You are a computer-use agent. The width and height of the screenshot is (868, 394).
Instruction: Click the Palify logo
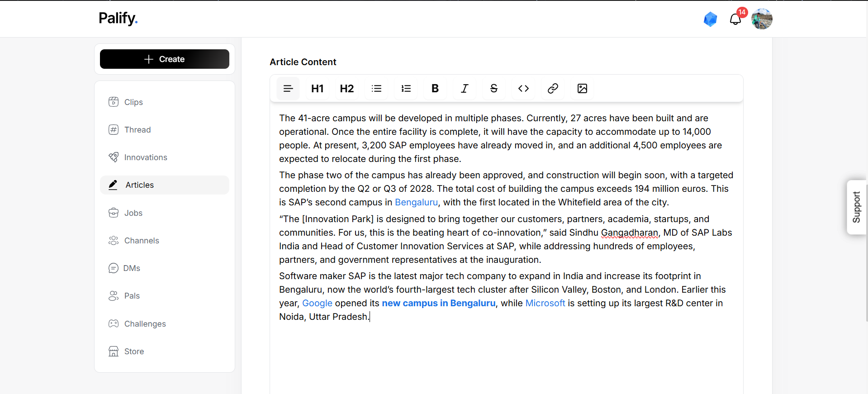pyautogui.click(x=118, y=18)
